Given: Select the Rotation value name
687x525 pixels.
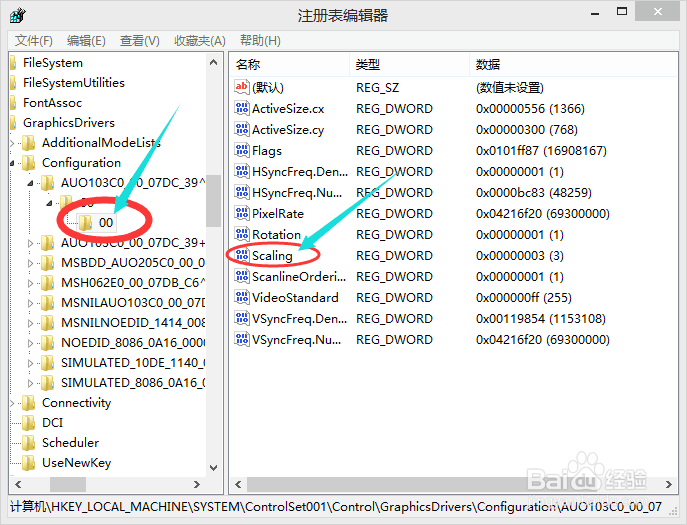Looking at the screenshot, I should pos(276,234).
